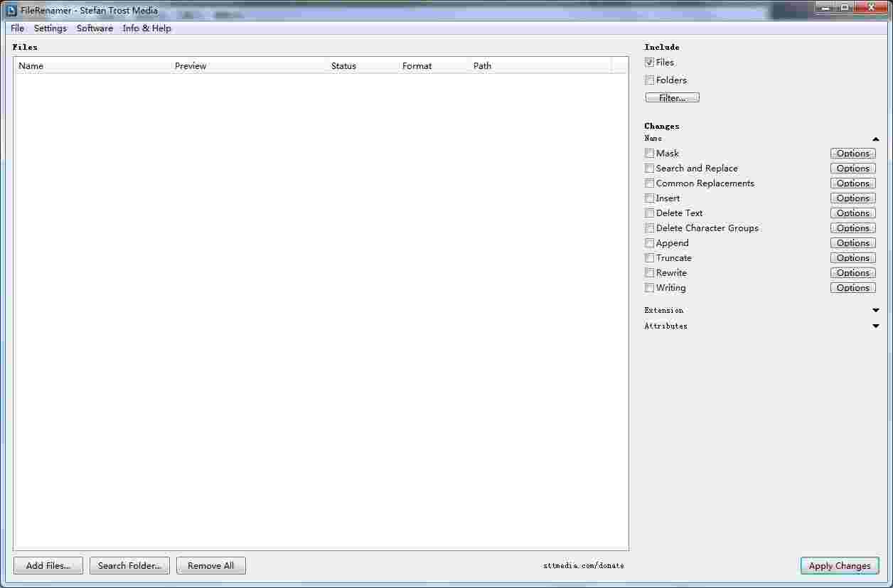Open Options for Delete Text
Image resolution: width=893 pixels, height=588 pixels.
(x=853, y=213)
